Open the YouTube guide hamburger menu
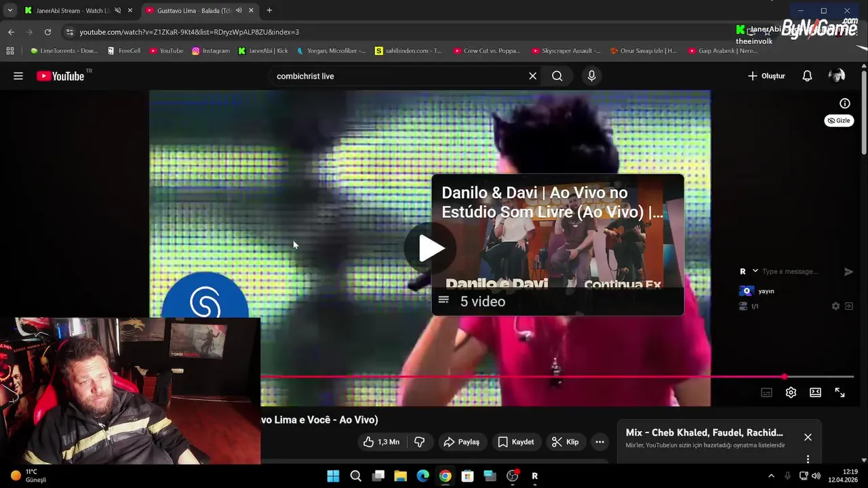Screen dimensions: 868x488 (18, 76)
